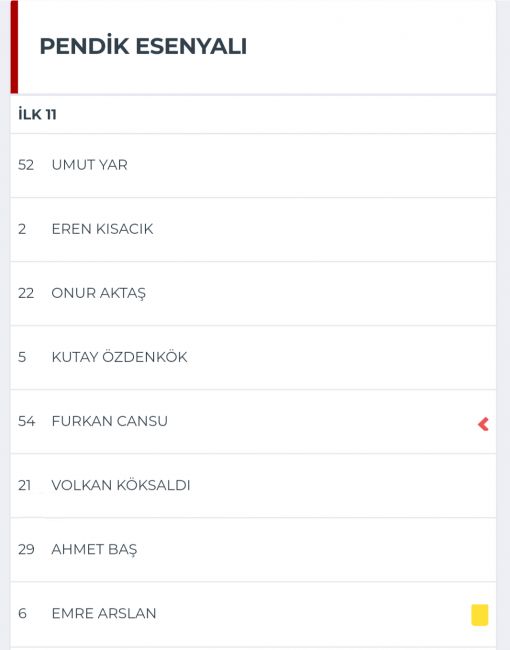This screenshot has height=650, width=510.
Task: Select Volkan Köksaldı's row
Action: point(253,485)
